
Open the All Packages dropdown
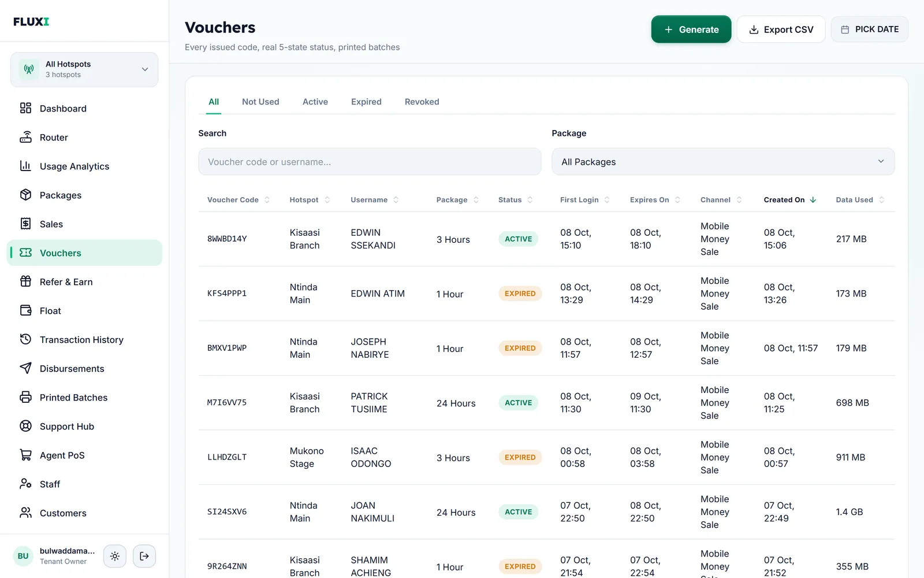[x=723, y=162]
